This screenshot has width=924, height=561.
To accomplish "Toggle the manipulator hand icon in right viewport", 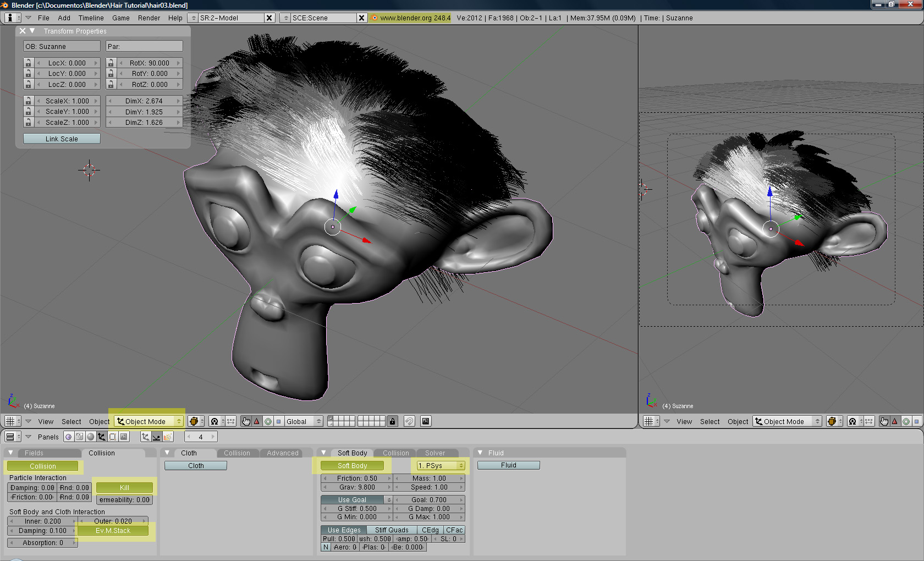I will [884, 421].
